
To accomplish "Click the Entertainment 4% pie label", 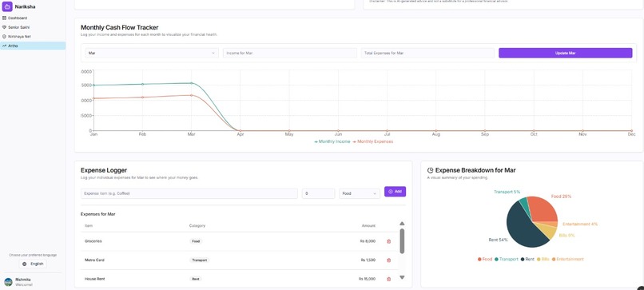I will 580,224.
